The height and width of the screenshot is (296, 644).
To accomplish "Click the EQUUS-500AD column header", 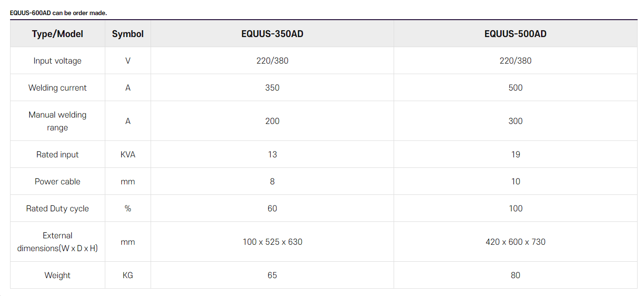I will tap(515, 34).
